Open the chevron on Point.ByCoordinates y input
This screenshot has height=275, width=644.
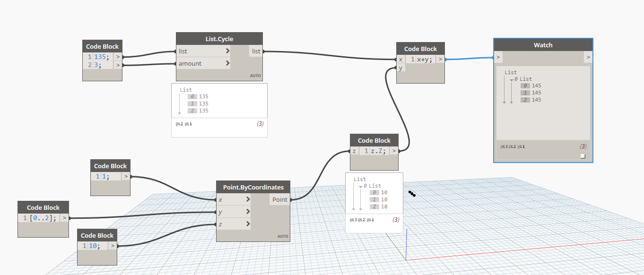(248, 212)
